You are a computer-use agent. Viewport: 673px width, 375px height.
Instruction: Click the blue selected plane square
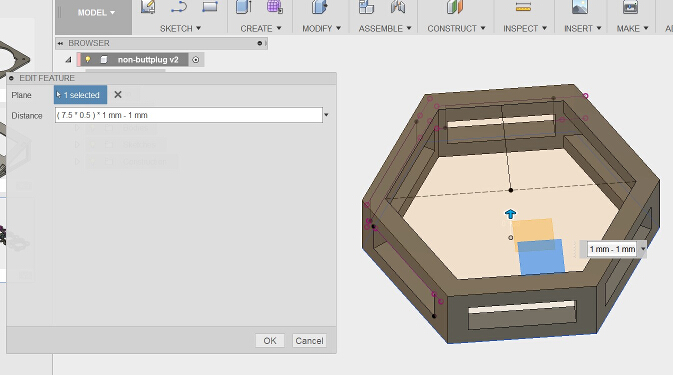(x=542, y=257)
